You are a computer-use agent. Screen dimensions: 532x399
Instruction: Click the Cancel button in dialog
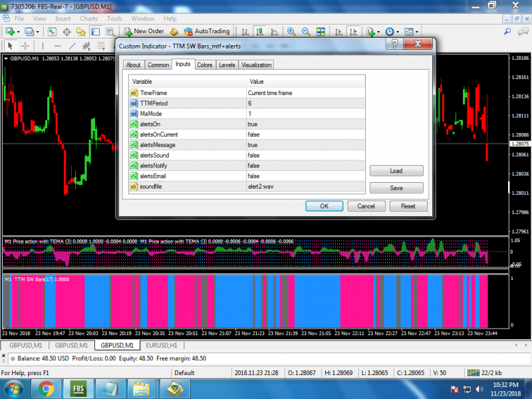click(x=366, y=206)
